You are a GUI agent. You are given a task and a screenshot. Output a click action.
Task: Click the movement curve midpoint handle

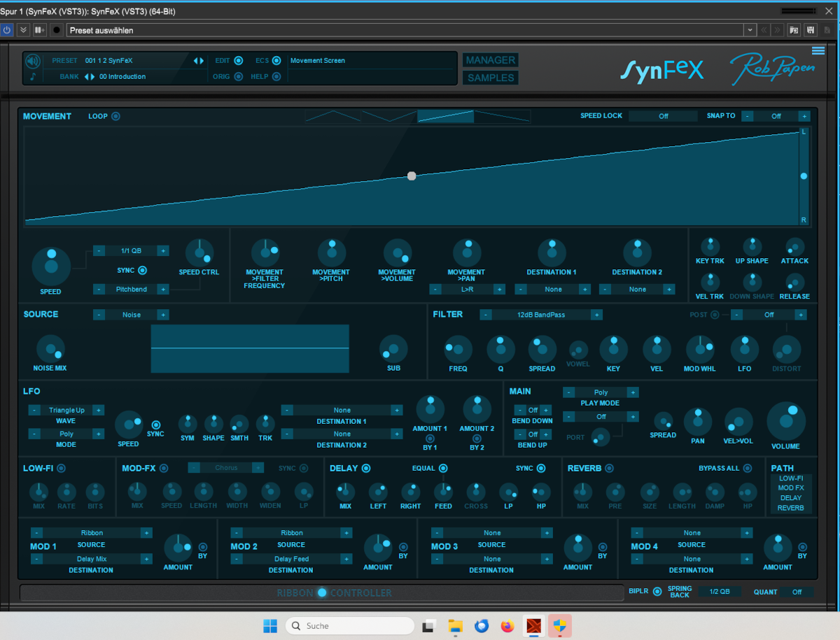[x=412, y=176]
